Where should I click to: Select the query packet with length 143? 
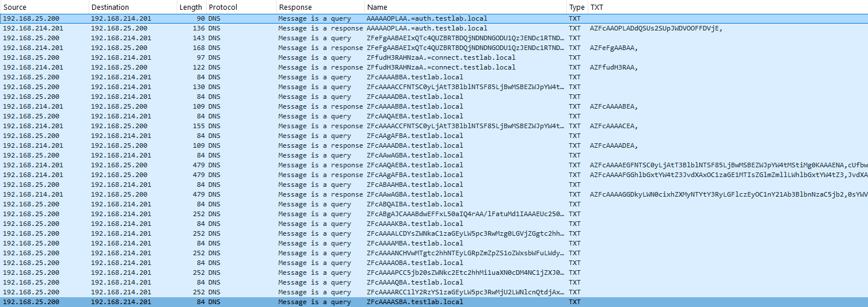click(434, 38)
